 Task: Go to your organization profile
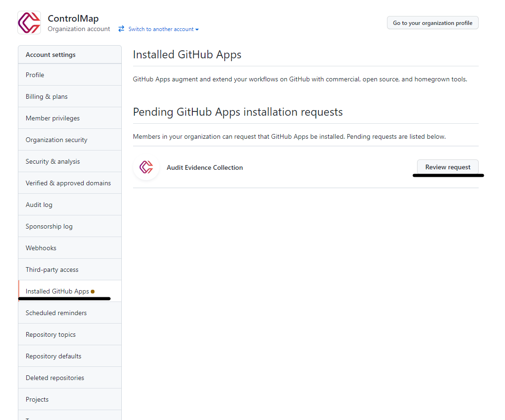(432, 22)
